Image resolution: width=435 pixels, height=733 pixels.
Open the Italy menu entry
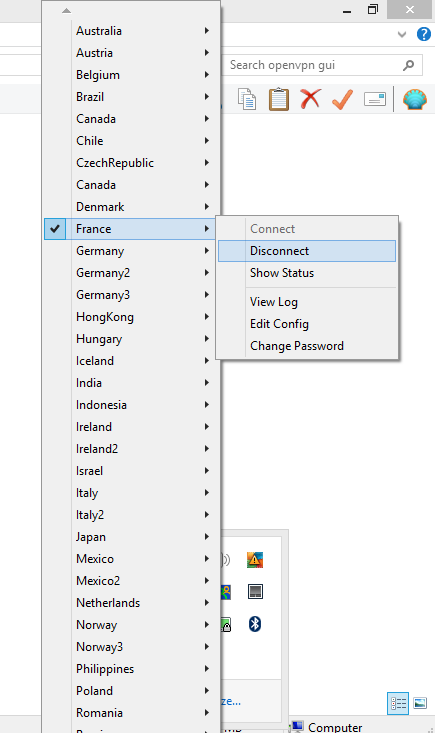coord(130,493)
